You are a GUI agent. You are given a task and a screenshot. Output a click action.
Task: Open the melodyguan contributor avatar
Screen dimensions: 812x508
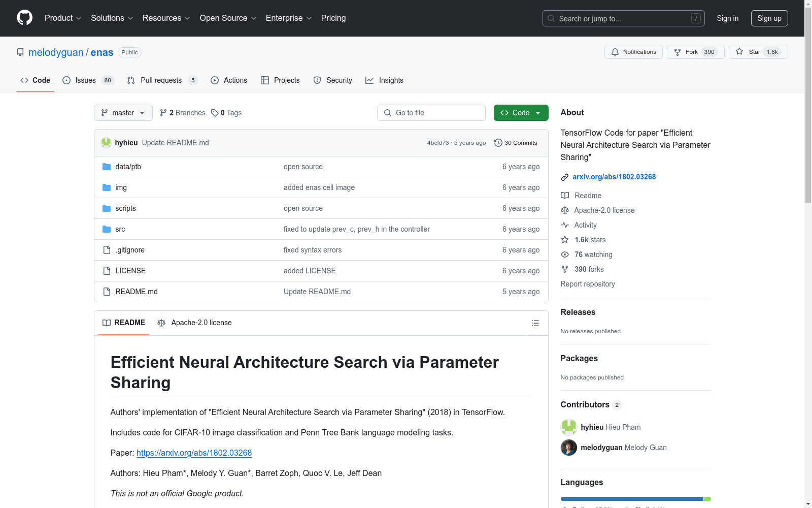pos(569,448)
